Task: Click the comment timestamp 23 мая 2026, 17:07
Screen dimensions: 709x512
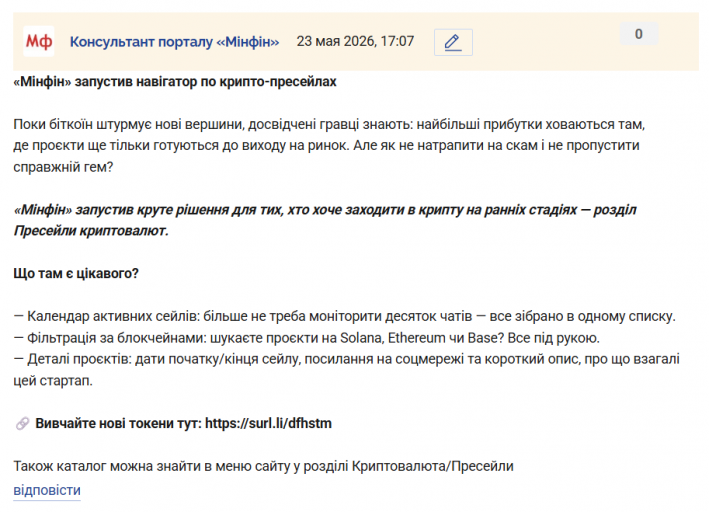Action: click(355, 41)
